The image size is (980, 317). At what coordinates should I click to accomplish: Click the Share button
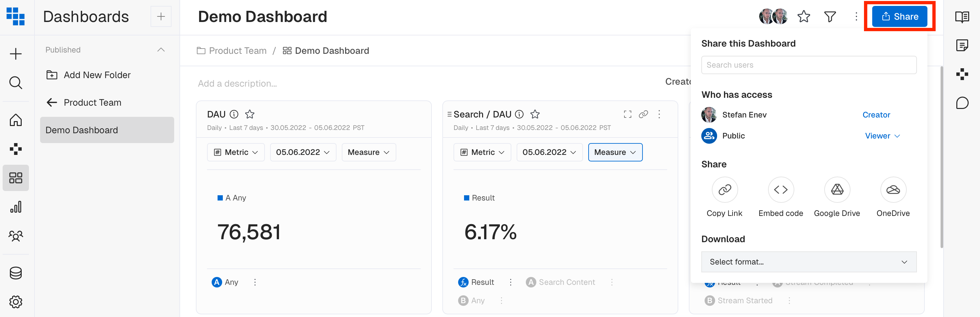pyautogui.click(x=899, y=16)
